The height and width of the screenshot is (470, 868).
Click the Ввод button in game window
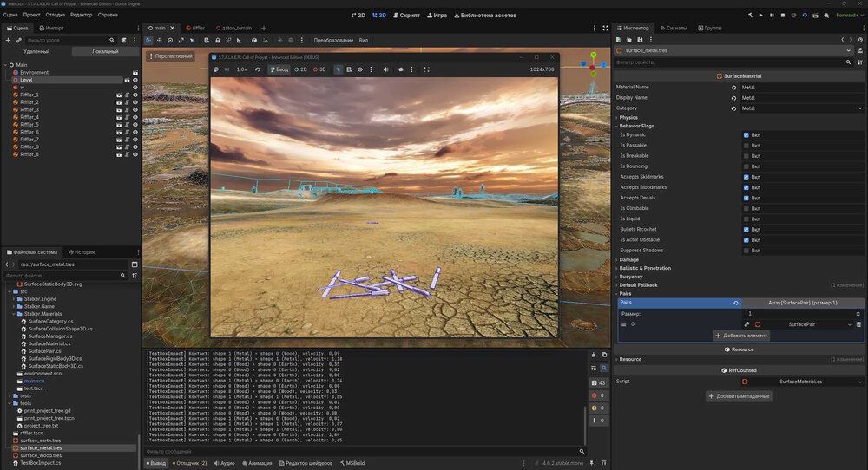pos(279,69)
